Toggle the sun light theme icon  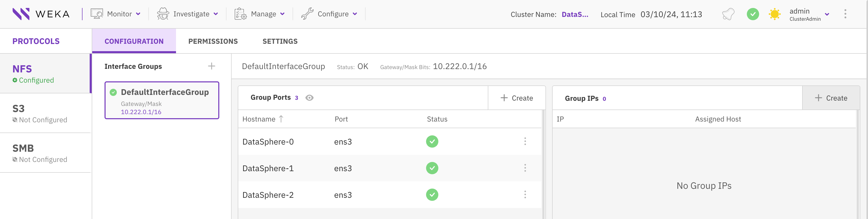click(774, 14)
